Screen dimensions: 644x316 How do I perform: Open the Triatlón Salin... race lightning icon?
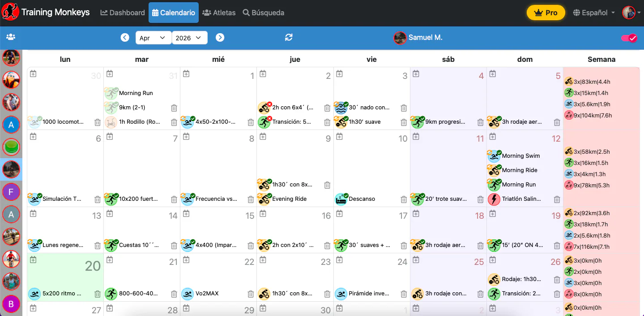[494, 199]
